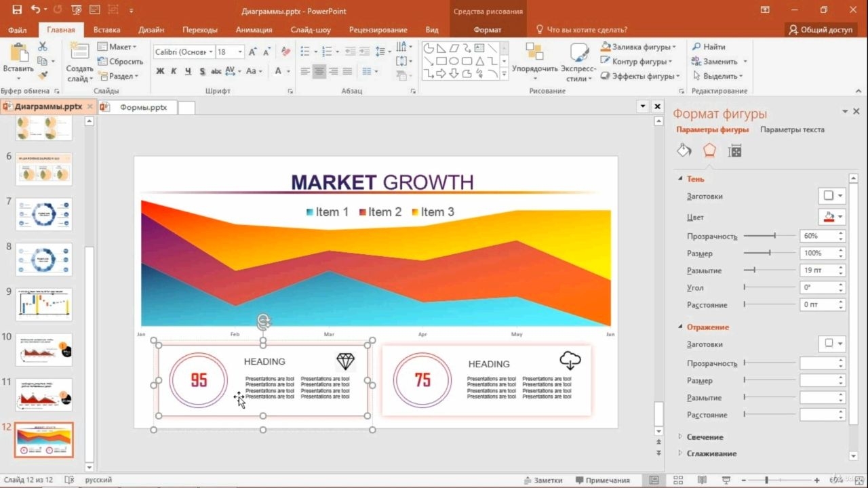Open the Fill & Line paint bucket icon
The image size is (868, 488).
684,150
